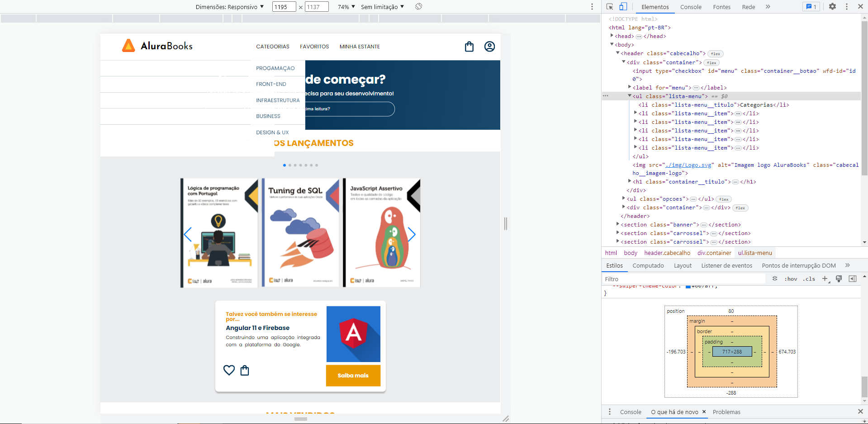Favorite Angular 11 e Firebase with heart icon
The image size is (868, 424).
coord(229,370)
